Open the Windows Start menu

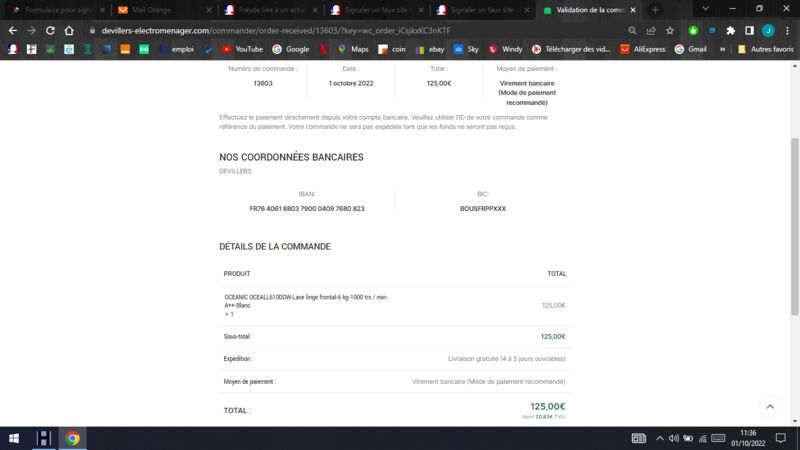[14, 438]
